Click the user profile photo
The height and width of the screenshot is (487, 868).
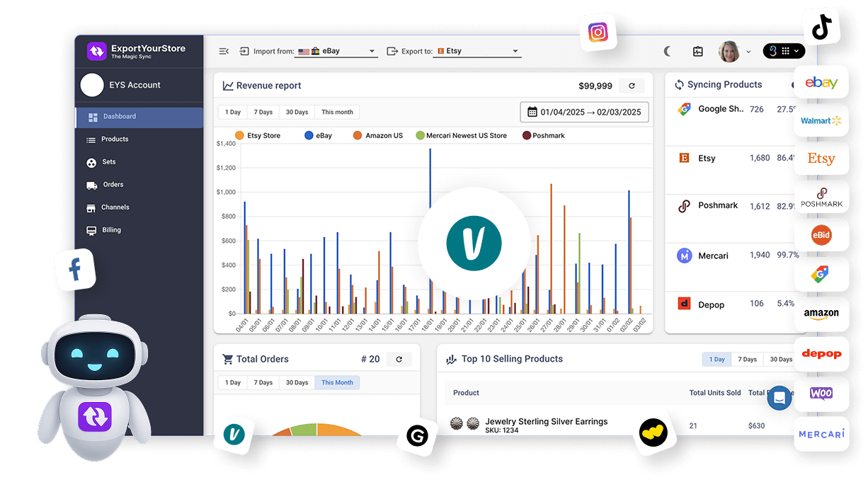coord(729,51)
